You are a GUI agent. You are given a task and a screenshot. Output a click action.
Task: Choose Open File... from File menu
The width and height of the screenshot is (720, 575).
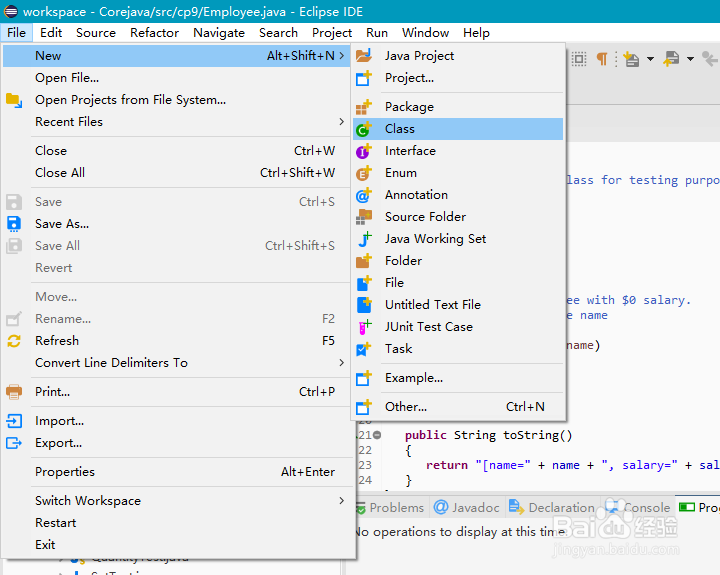(176, 78)
